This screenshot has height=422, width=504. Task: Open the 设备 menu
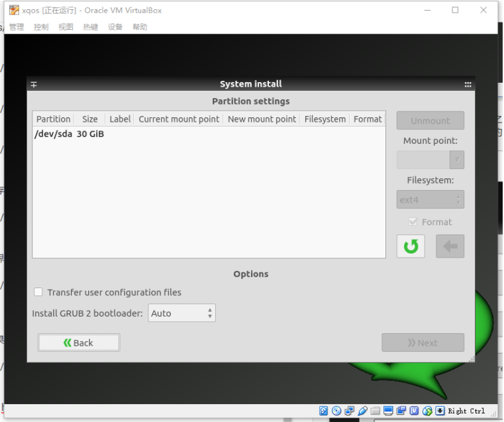115,27
